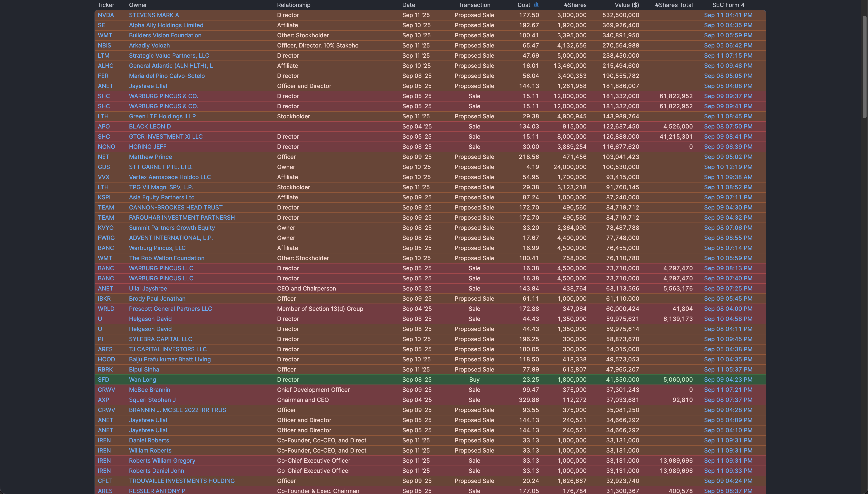Sort by the Date column header
Image resolution: width=868 pixels, height=494 pixels.
408,5
